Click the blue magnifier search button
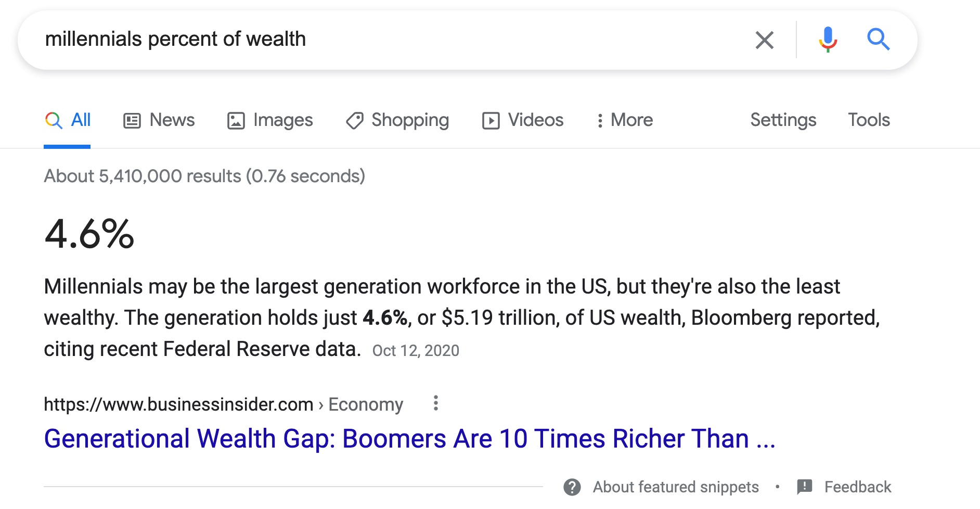980x509 pixels. [878, 39]
